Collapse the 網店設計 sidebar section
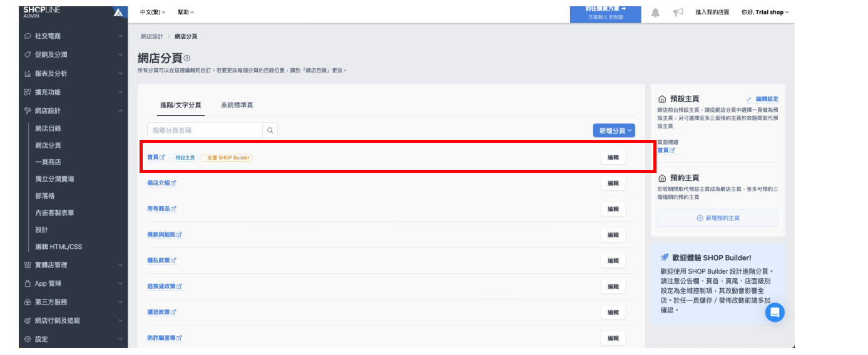 (x=120, y=111)
